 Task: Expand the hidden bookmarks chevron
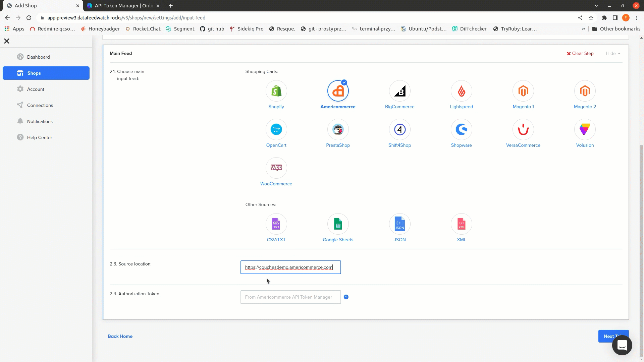(583, 29)
